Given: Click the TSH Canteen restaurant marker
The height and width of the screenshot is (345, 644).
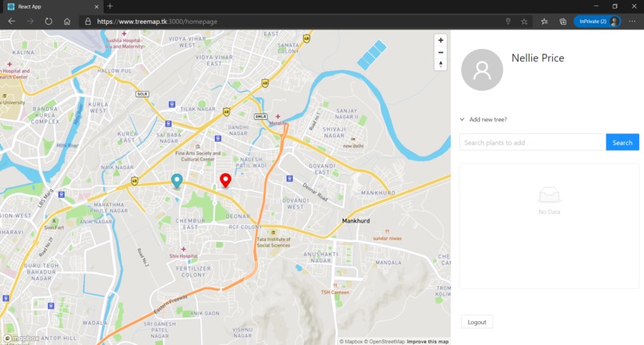Looking at the screenshot, I should click(335, 286).
